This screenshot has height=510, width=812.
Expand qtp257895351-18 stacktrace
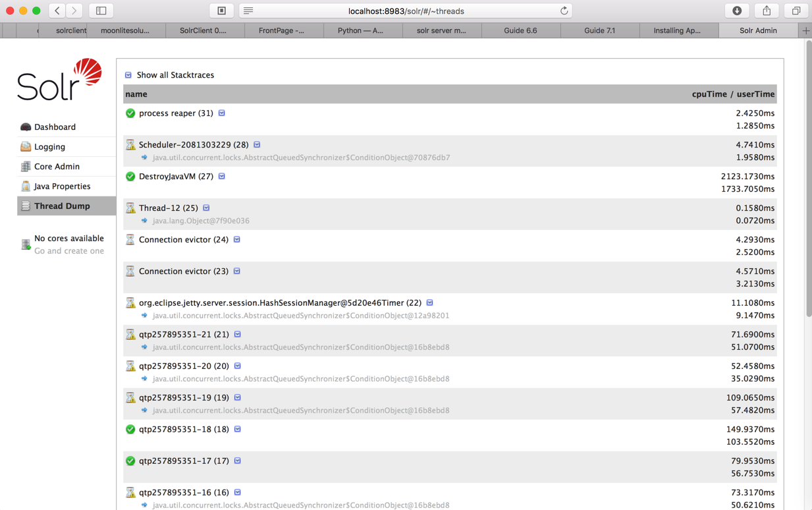[238, 430]
